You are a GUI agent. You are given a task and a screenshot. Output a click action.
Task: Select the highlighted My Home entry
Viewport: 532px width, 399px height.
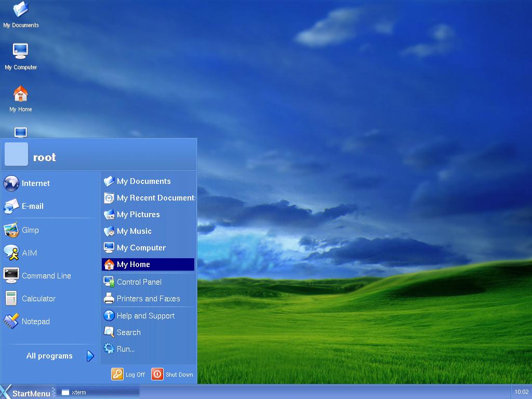point(148,264)
